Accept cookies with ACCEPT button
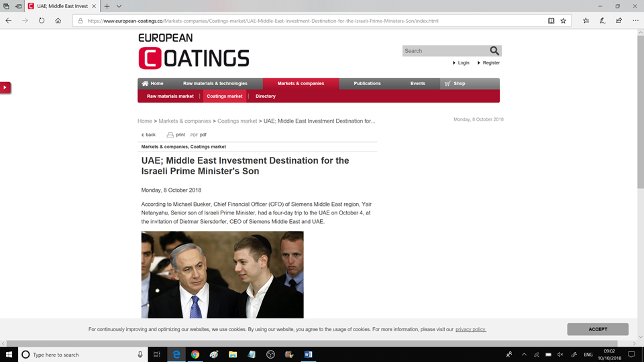The image size is (644, 362). pos(598,329)
